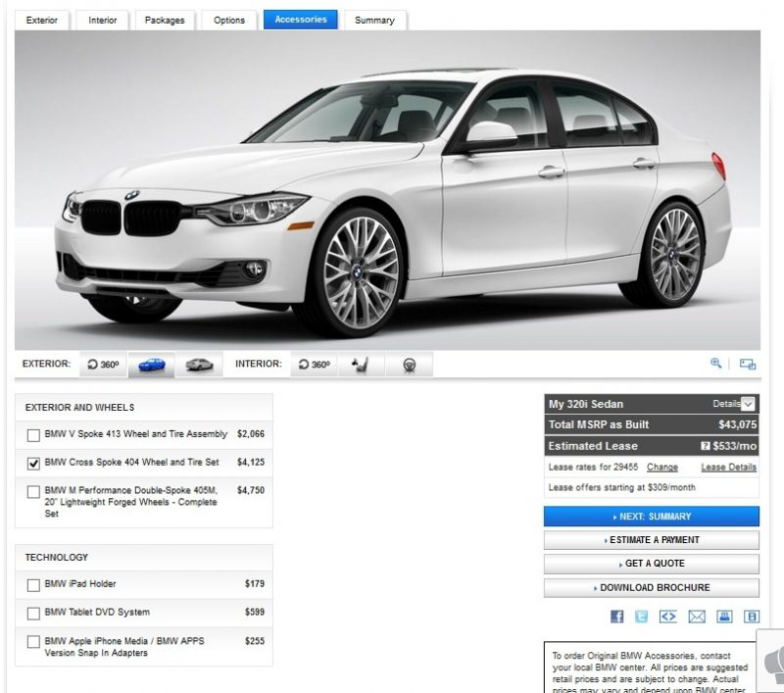Select the Accessories tab
Image resolution: width=784 pixels, height=693 pixels.
coord(301,20)
